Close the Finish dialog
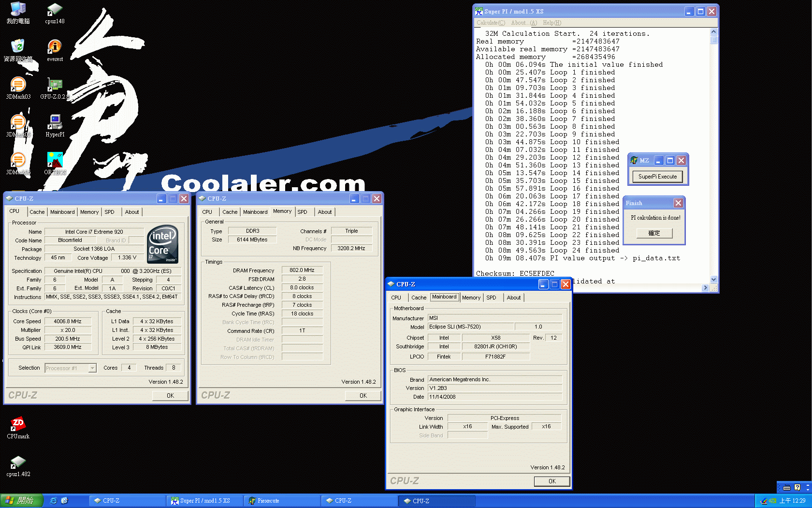The height and width of the screenshot is (508, 812). 678,203
